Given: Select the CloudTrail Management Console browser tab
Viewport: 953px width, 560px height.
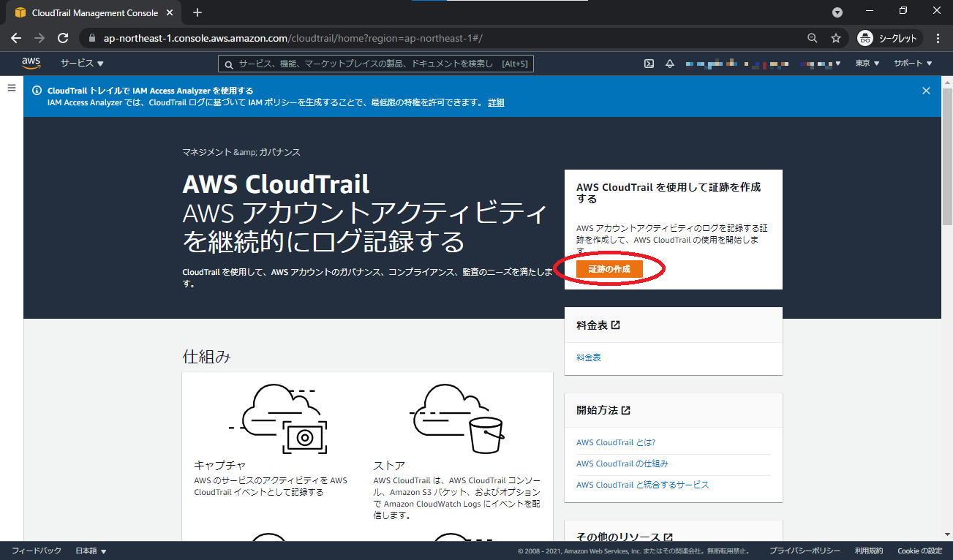Looking at the screenshot, I should (x=94, y=13).
